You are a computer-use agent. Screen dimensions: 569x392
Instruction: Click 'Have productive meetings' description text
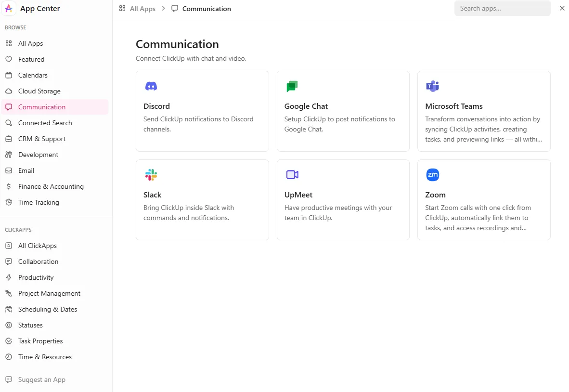(338, 213)
